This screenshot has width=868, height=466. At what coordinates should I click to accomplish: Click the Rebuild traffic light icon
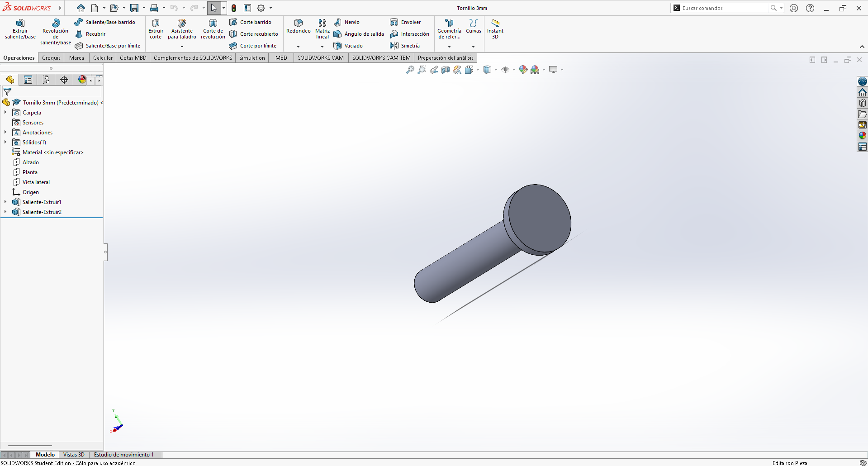(234, 8)
